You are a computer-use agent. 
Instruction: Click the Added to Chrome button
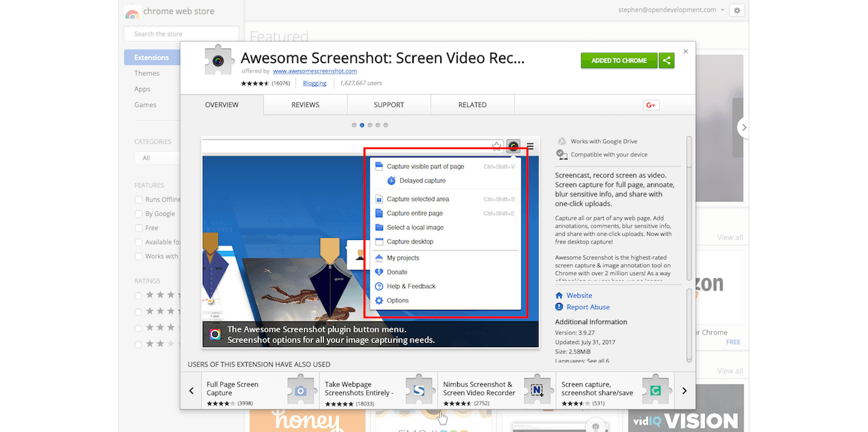coord(618,60)
